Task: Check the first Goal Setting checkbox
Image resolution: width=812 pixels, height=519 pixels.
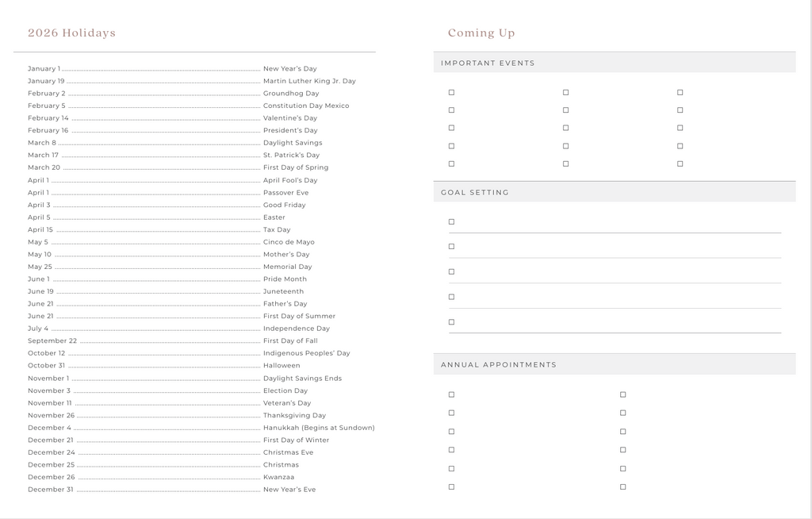Action: pyautogui.click(x=451, y=222)
